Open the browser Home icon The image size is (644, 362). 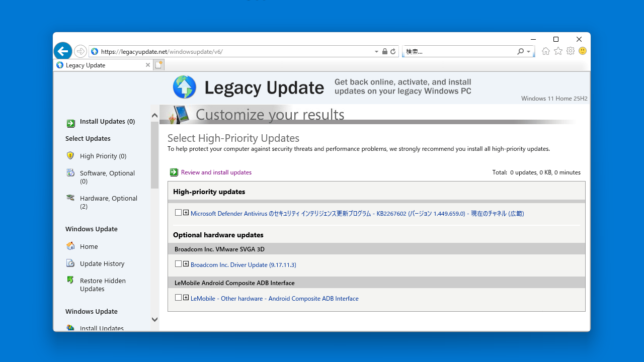546,51
